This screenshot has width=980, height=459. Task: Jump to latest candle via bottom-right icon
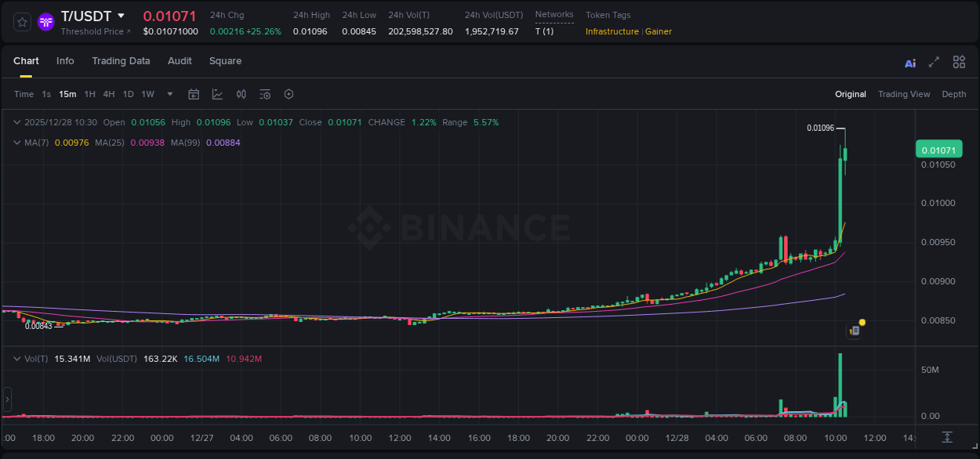[948, 439]
